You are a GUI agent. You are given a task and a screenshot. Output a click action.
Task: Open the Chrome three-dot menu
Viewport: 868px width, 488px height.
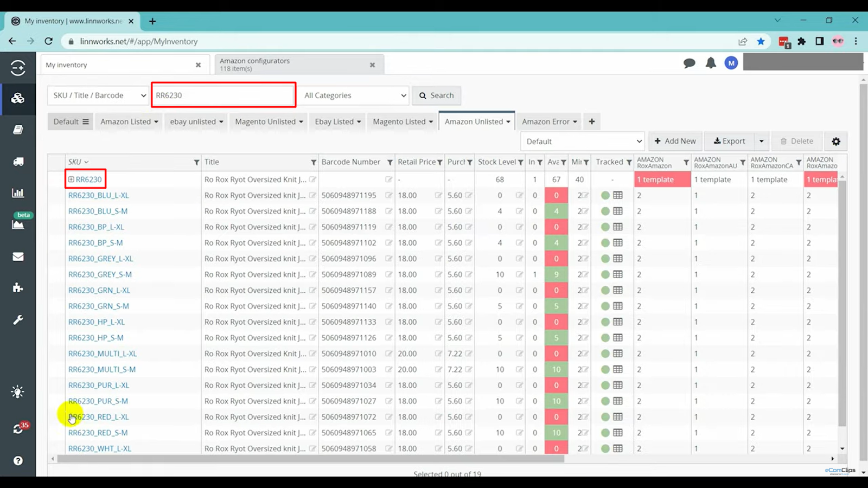(x=856, y=41)
